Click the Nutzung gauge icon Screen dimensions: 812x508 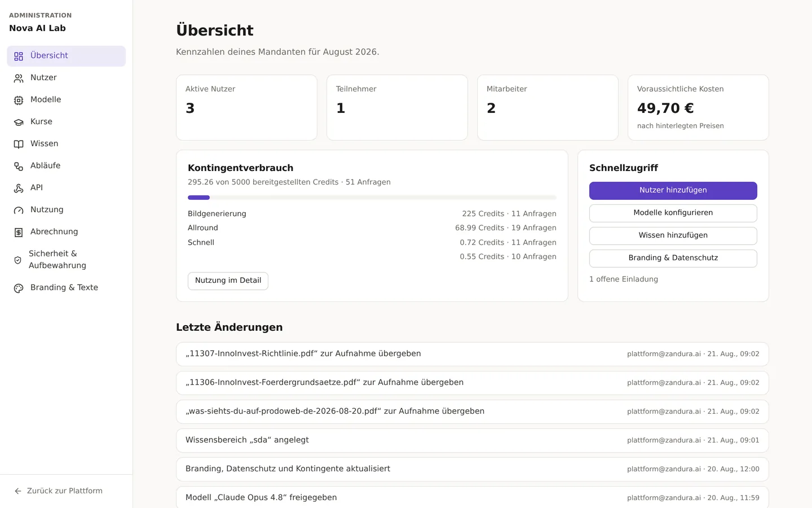tap(19, 210)
